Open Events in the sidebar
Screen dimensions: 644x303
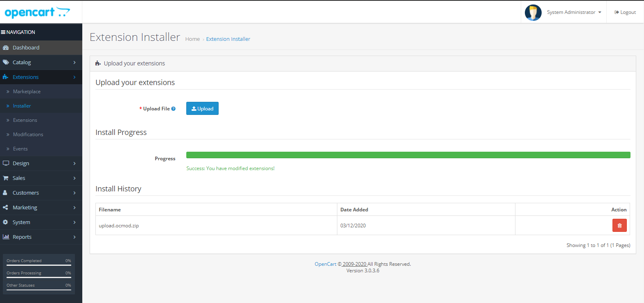click(x=41, y=149)
